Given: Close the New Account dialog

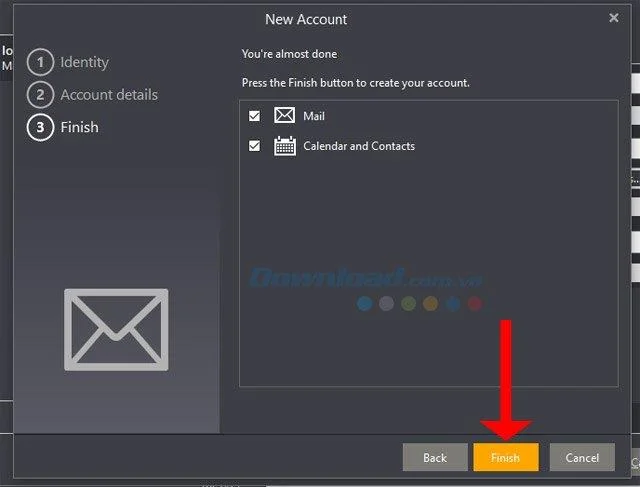Looking at the screenshot, I should tap(613, 18).
